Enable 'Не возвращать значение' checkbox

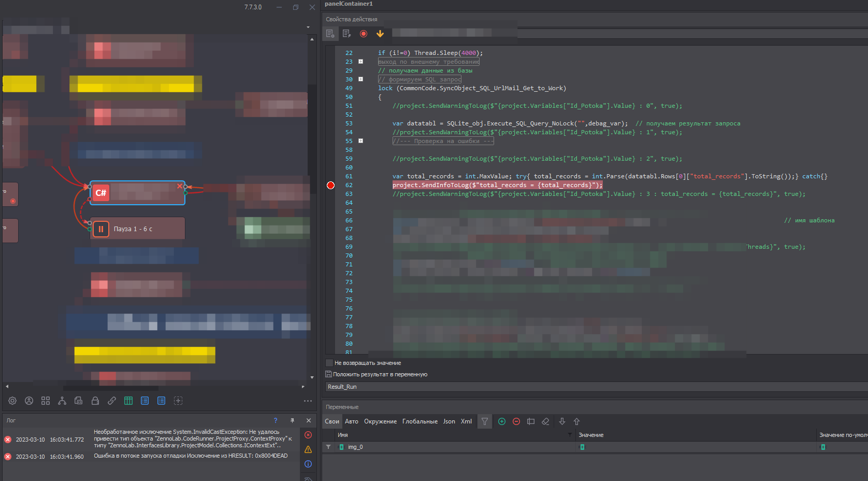click(x=329, y=363)
